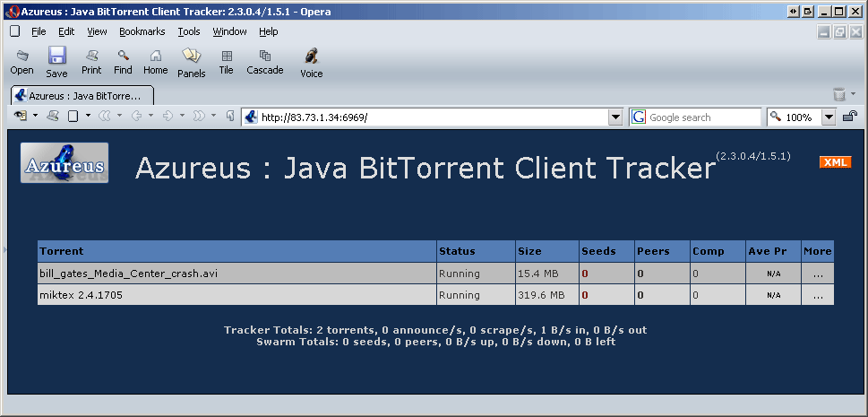Image resolution: width=868 pixels, height=417 pixels.
Task: Click the double-arrow button in title bar
Action: (x=793, y=11)
